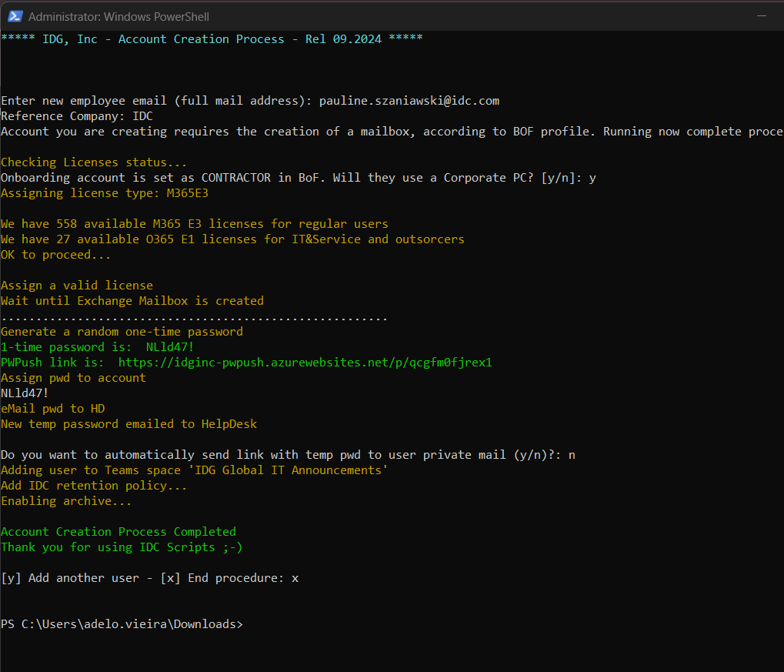The image size is (784, 672).
Task: Click the 558 available M365 E3 licenses line
Action: click(195, 224)
